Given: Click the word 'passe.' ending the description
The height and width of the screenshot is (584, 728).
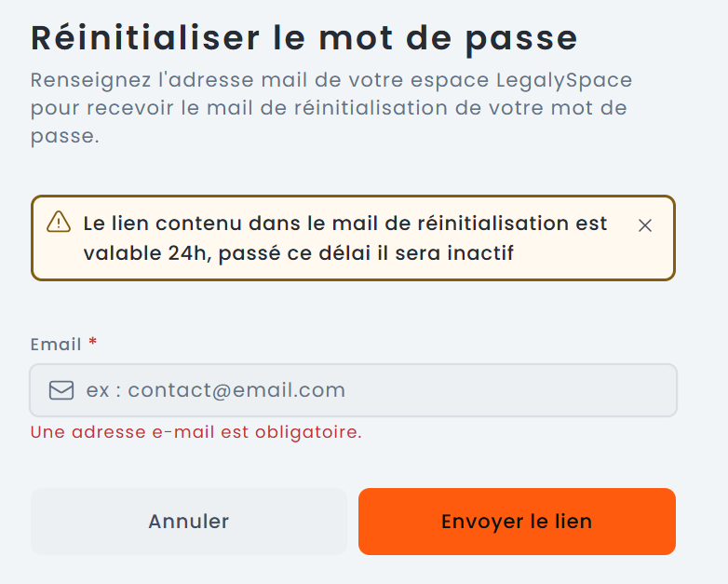Looking at the screenshot, I should [x=64, y=136].
